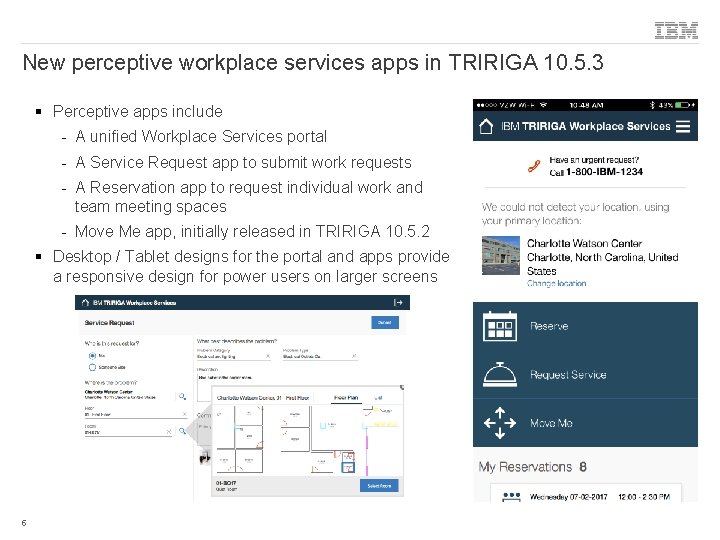Viewport: 720px width, 540px height.
Task: Click the search icon beside the Room field
Action: click(x=182, y=431)
